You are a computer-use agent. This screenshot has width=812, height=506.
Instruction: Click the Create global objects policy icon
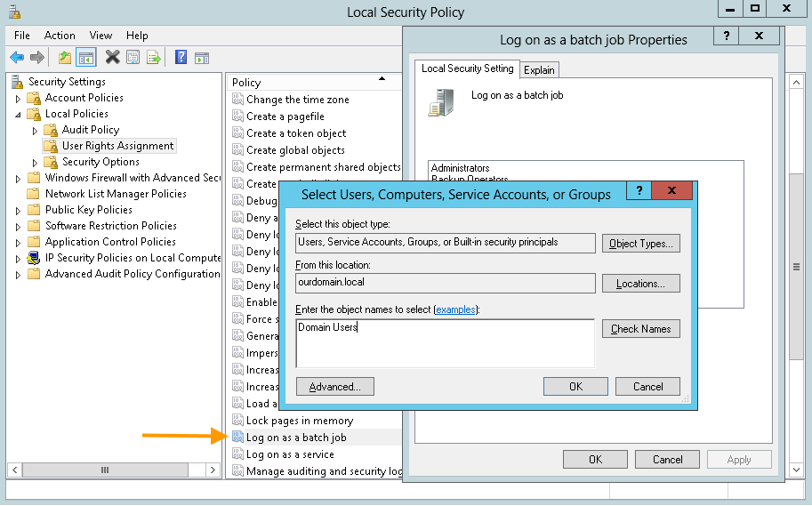tap(237, 149)
